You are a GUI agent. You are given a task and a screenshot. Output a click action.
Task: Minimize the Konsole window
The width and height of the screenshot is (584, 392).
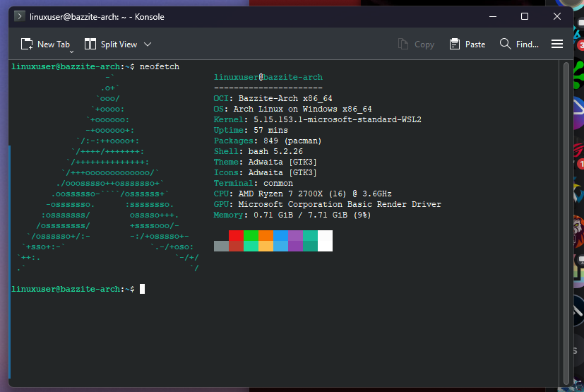[x=493, y=17]
